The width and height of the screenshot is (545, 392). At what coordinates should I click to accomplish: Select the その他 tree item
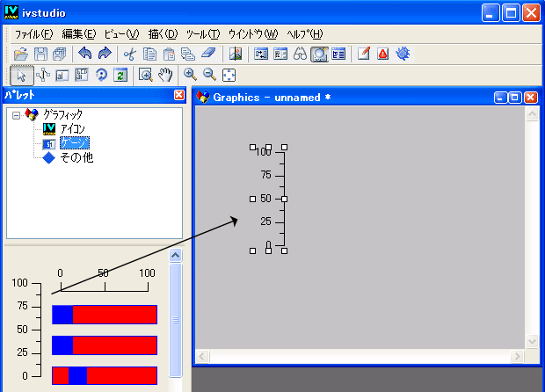[x=76, y=157]
